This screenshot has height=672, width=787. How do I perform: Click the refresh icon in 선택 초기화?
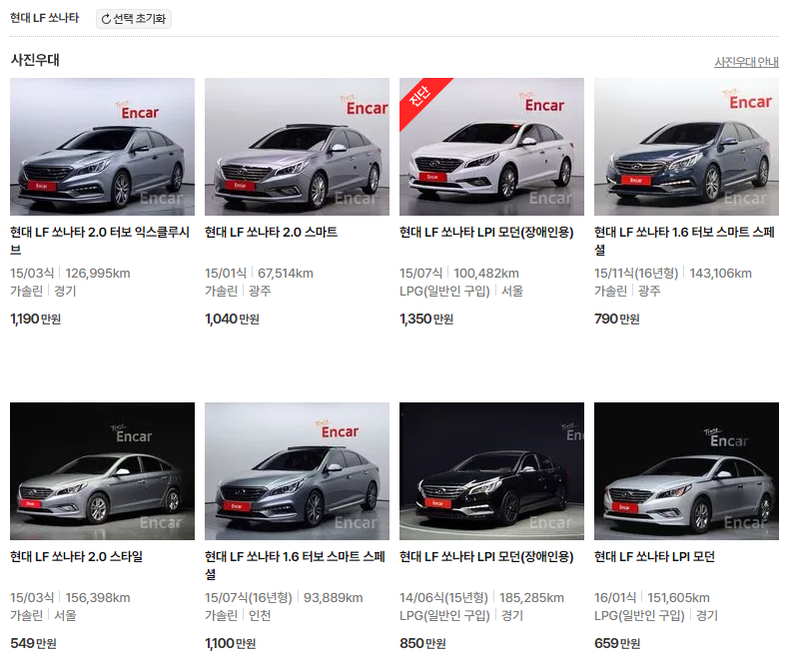pyautogui.click(x=106, y=19)
